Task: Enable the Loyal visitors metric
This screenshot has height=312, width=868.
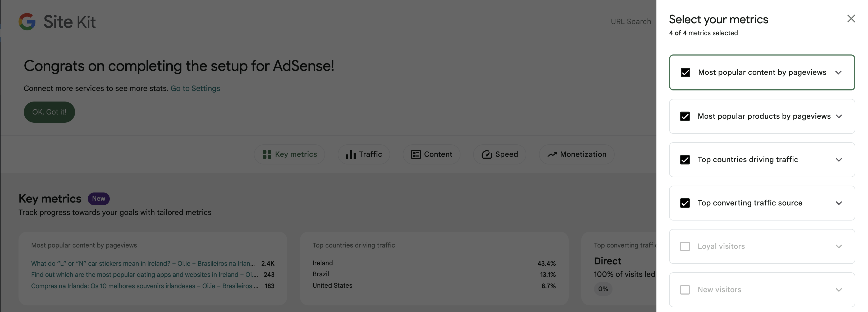Action: click(x=685, y=246)
